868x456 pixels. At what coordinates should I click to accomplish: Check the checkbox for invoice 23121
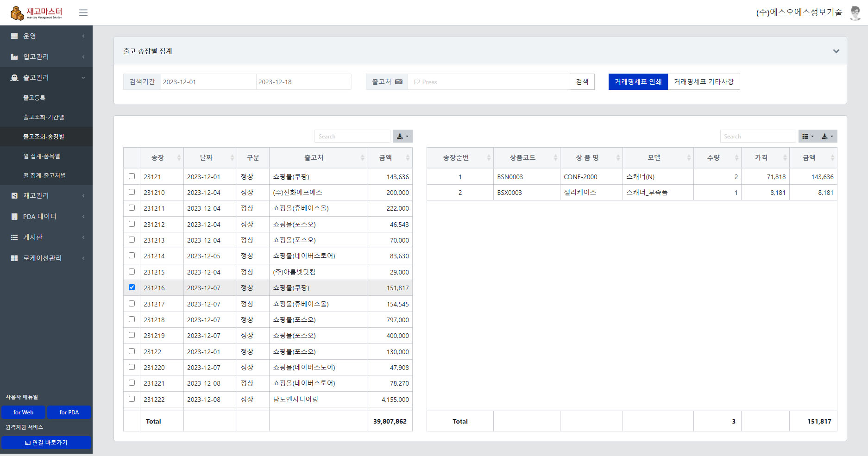click(132, 176)
